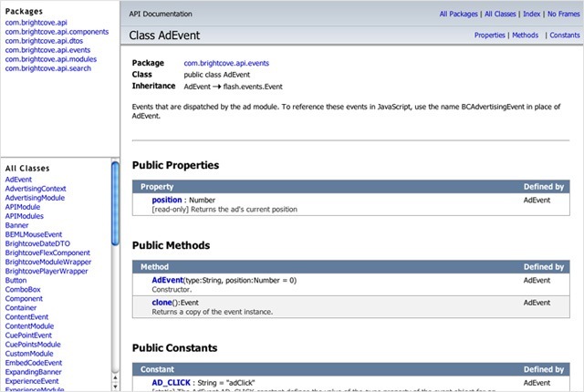Image resolution: width=584 pixels, height=392 pixels.
Task: Open com.brightcove.api.search package link
Action: tap(48, 68)
